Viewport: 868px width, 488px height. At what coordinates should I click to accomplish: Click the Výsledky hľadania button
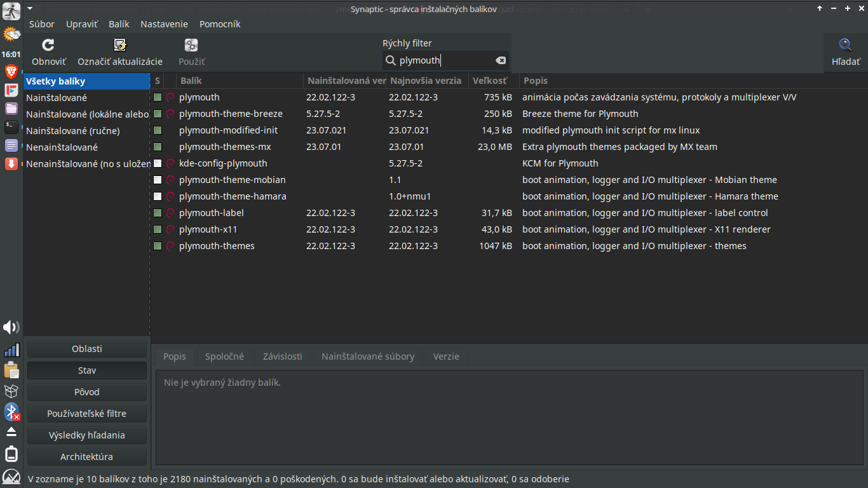[x=87, y=435]
